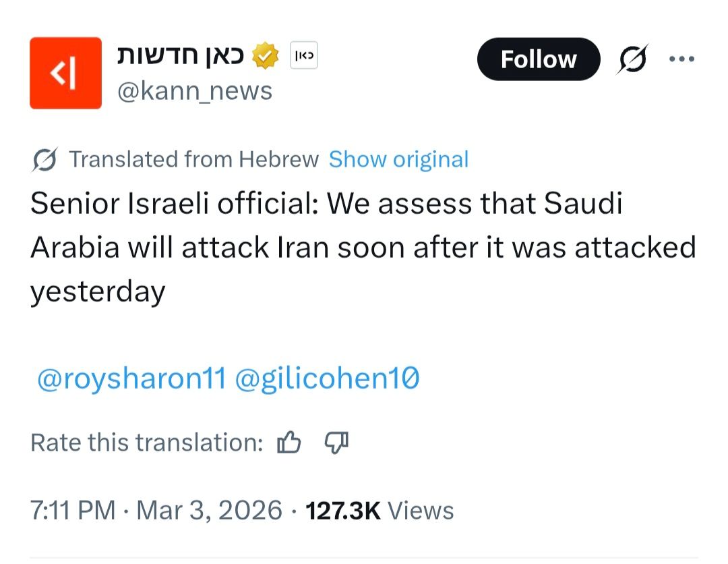728x564 pixels.
Task: Click the tweet text about Saudi Arabia
Action: (x=363, y=248)
